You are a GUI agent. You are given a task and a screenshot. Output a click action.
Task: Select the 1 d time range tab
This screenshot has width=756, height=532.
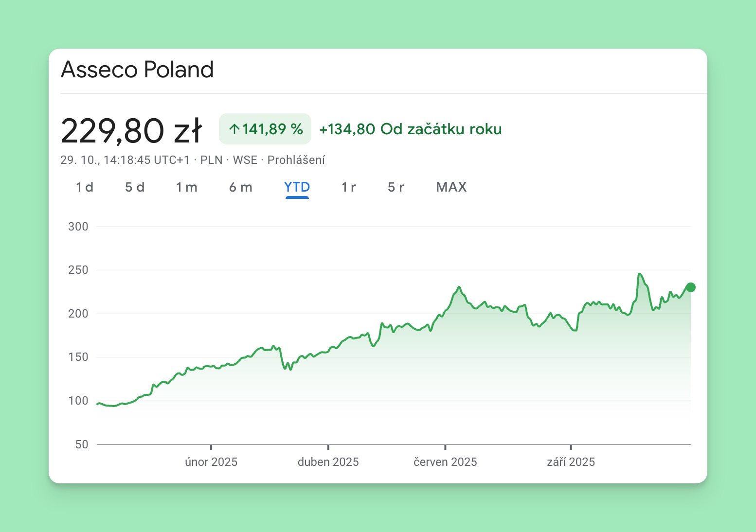tap(85, 187)
